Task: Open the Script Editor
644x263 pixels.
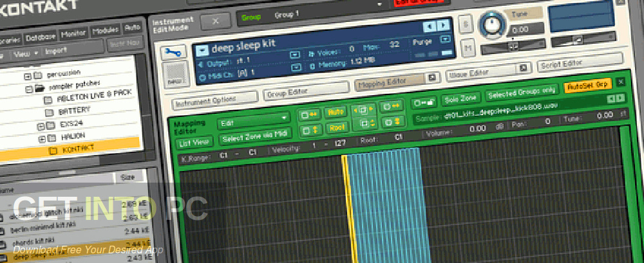Action: [580, 62]
